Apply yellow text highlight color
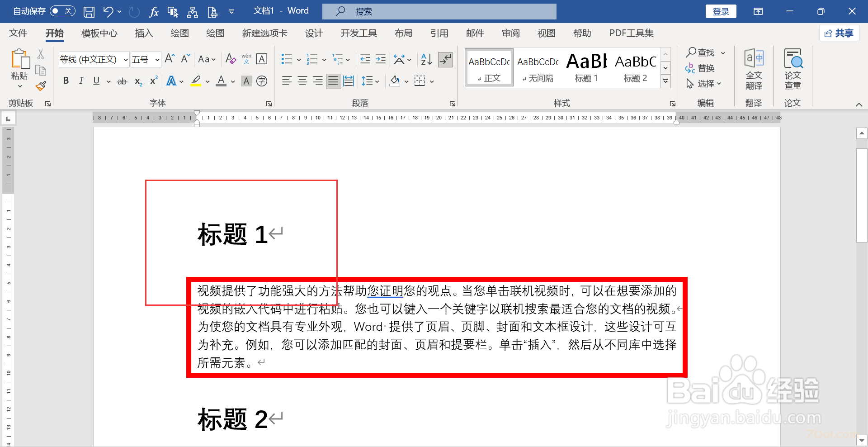 [x=196, y=81]
